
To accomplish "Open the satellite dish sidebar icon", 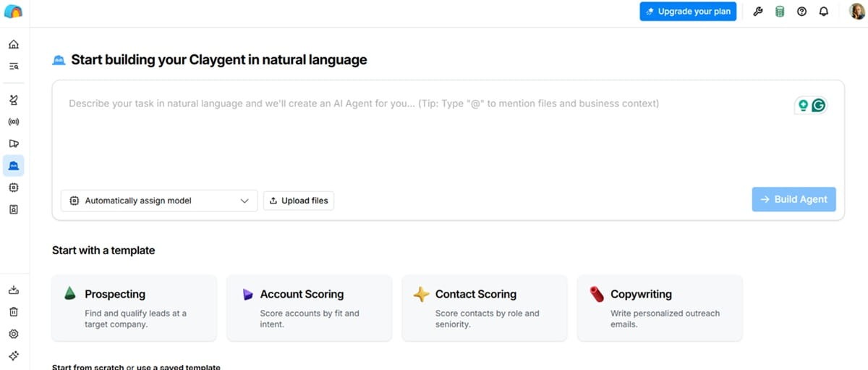I will [14, 100].
